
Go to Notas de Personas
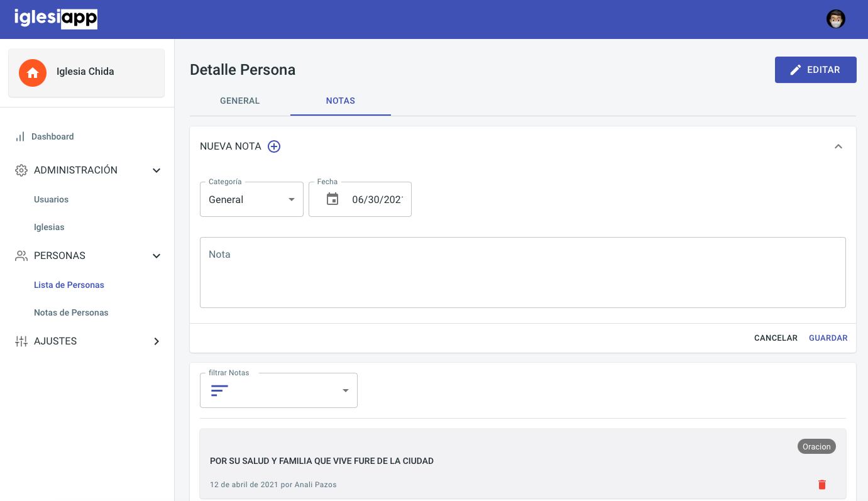[71, 312]
